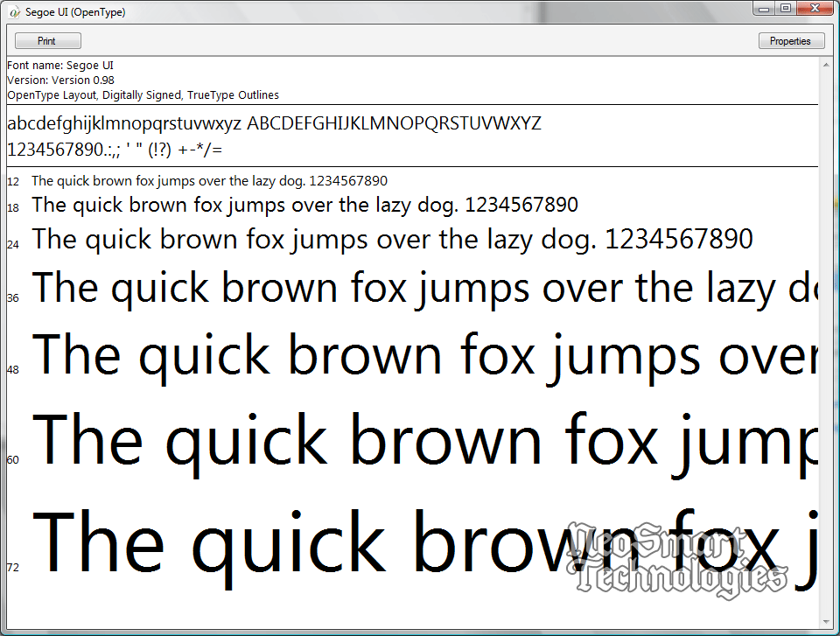Click the 'Font name: Segoe UI' line
This screenshot has width=840, height=636.
pos(60,66)
